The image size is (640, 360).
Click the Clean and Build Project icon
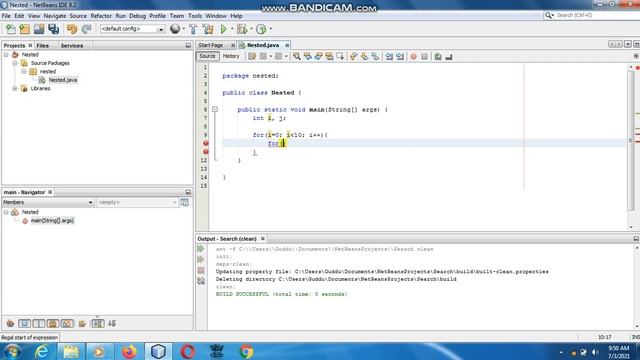tap(208, 29)
